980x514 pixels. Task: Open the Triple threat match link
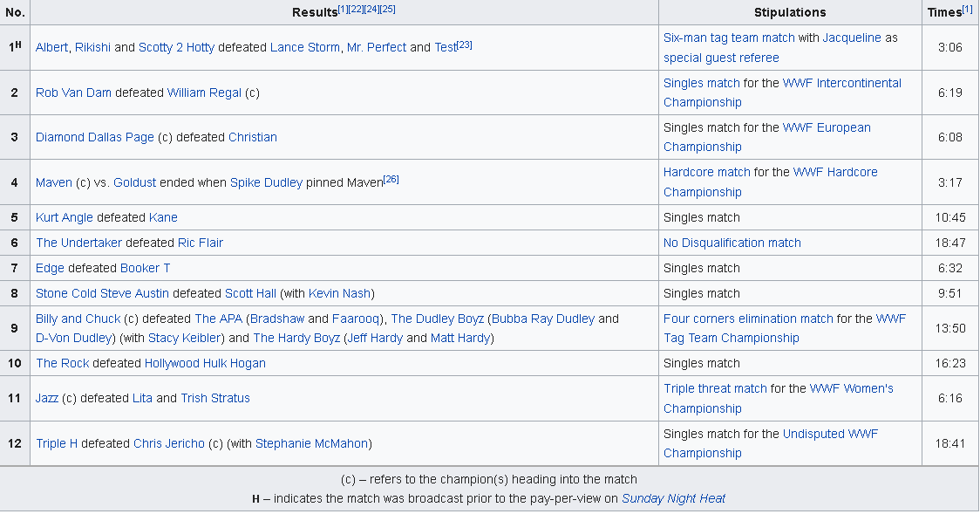point(715,389)
